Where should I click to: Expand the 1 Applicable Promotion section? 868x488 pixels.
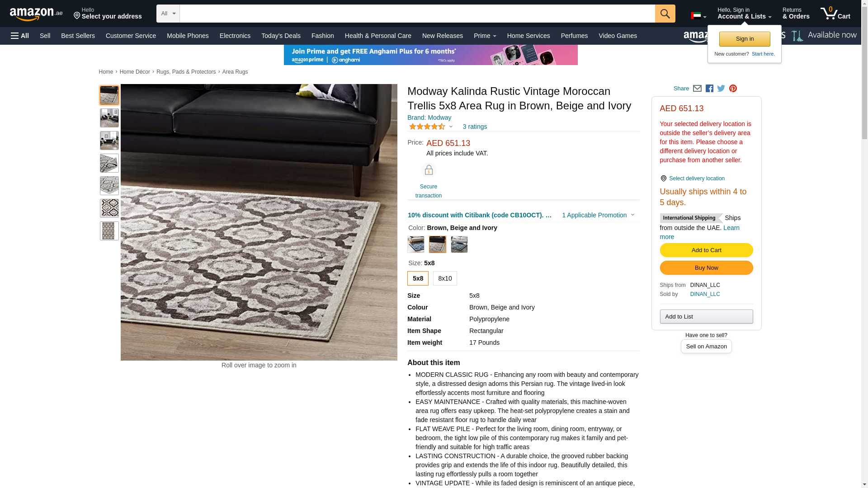click(x=598, y=215)
